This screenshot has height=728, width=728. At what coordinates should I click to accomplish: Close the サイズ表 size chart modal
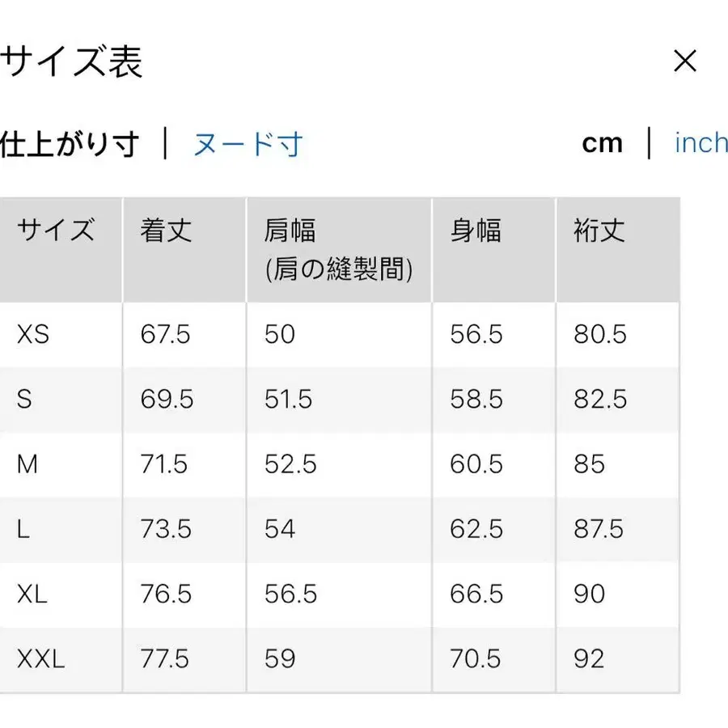[x=685, y=61]
